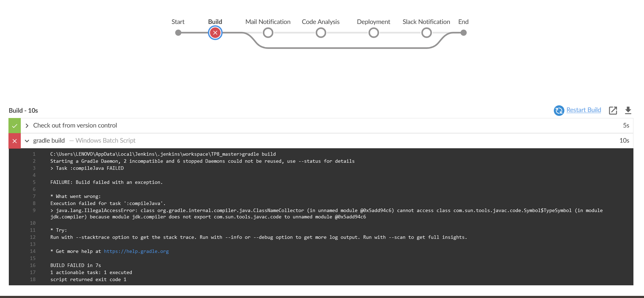Click log line '> Task :compileJava FAILED'
The image size is (644, 298).
pos(87,168)
